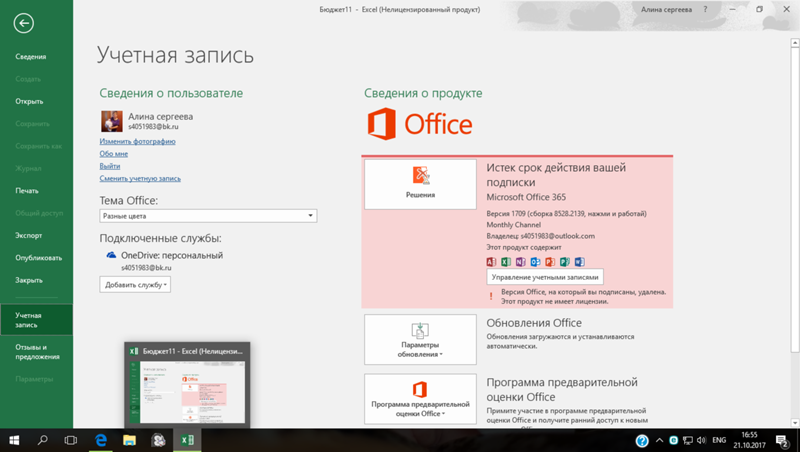The width and height of the screenshot is (800, 452).
Task: Click the Word app icon in product list
Action: (580, 262)
